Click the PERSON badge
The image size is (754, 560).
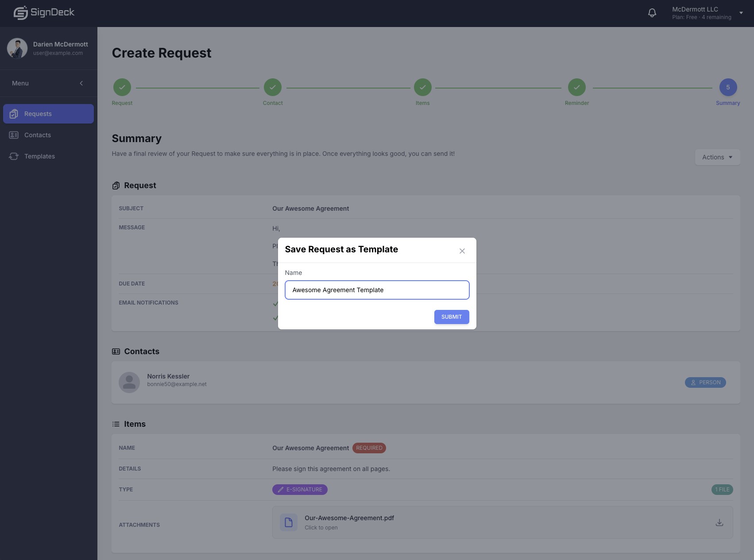705,382
